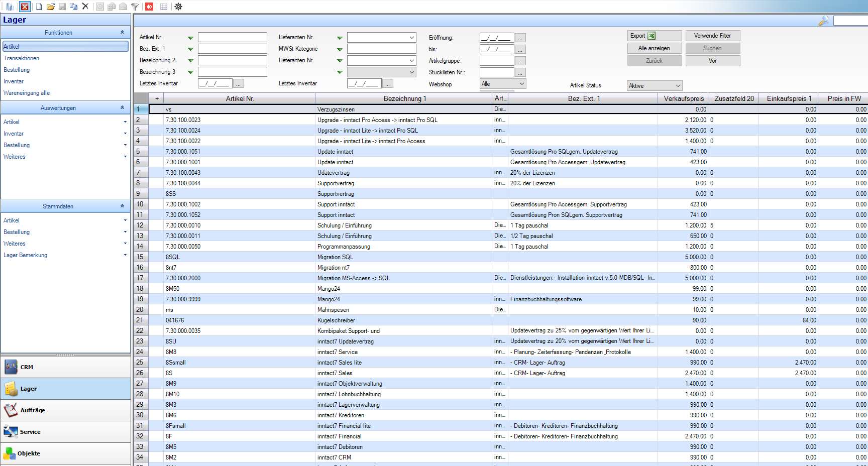Image resolution: width=868 pixels, height=466 pixels.
Task: Click the red close-window toolbar icon
Action: pyautogui.click(x=24, y=7)
